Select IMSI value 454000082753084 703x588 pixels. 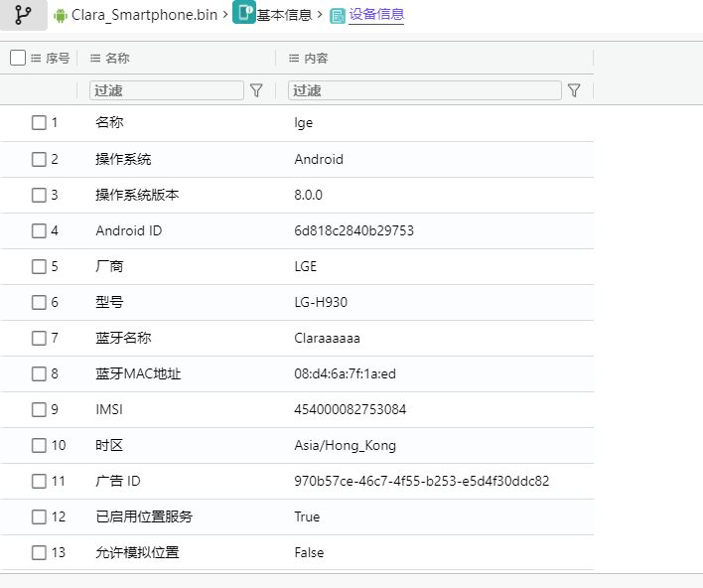pyautogui.click(x=351, y=409)
